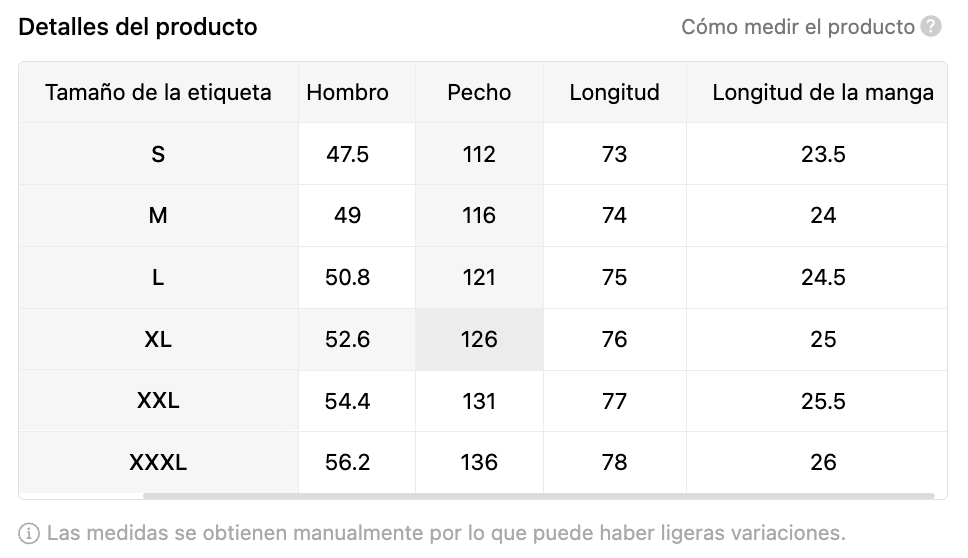
Task: Click the 'Longitud' column header
Action: pyautogui.click(x=614, y=93)
